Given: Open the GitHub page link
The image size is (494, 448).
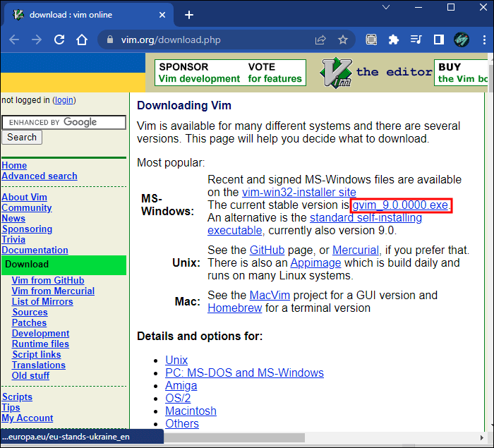Looking at the screenshot, I should 267,250.
